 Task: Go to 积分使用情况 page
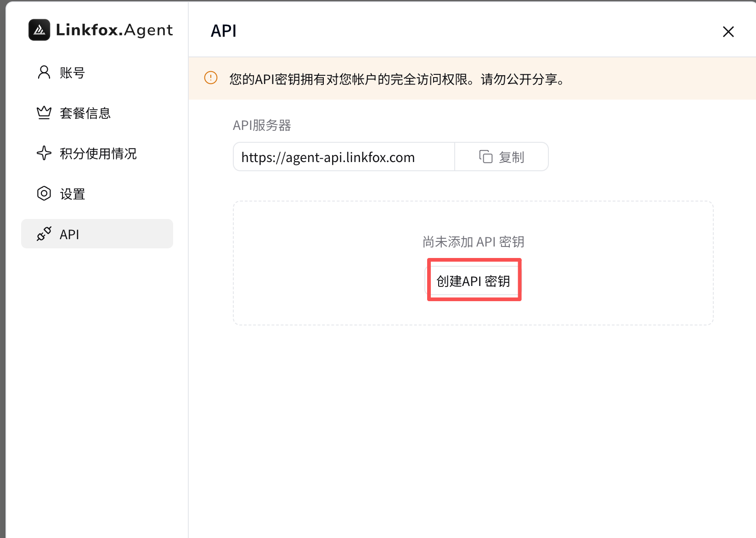tap(97, 153)
